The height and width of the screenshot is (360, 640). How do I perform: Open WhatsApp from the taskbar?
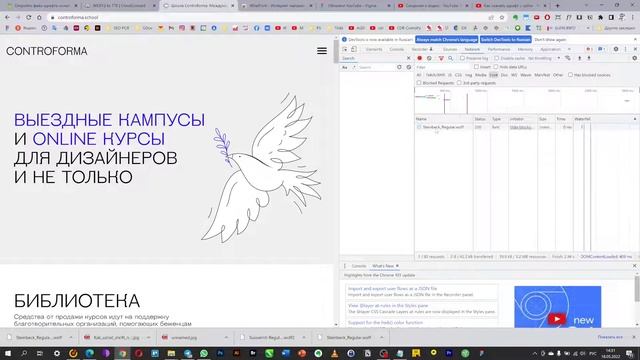point(204,353)
